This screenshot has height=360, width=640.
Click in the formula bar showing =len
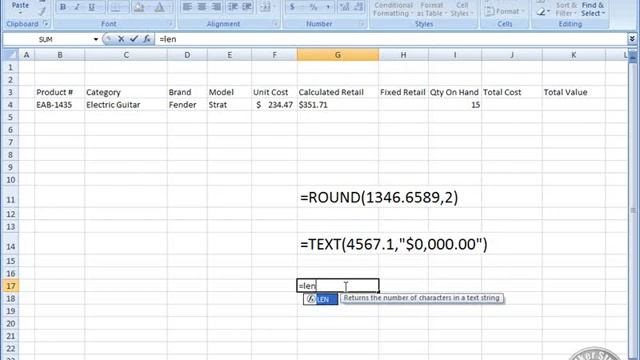(x=392, y=39)
